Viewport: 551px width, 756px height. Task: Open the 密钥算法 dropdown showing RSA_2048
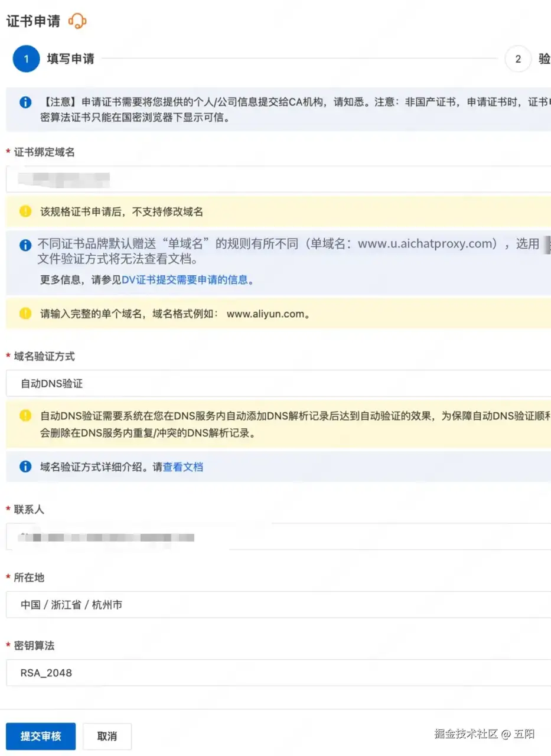(x=278, y=673)
